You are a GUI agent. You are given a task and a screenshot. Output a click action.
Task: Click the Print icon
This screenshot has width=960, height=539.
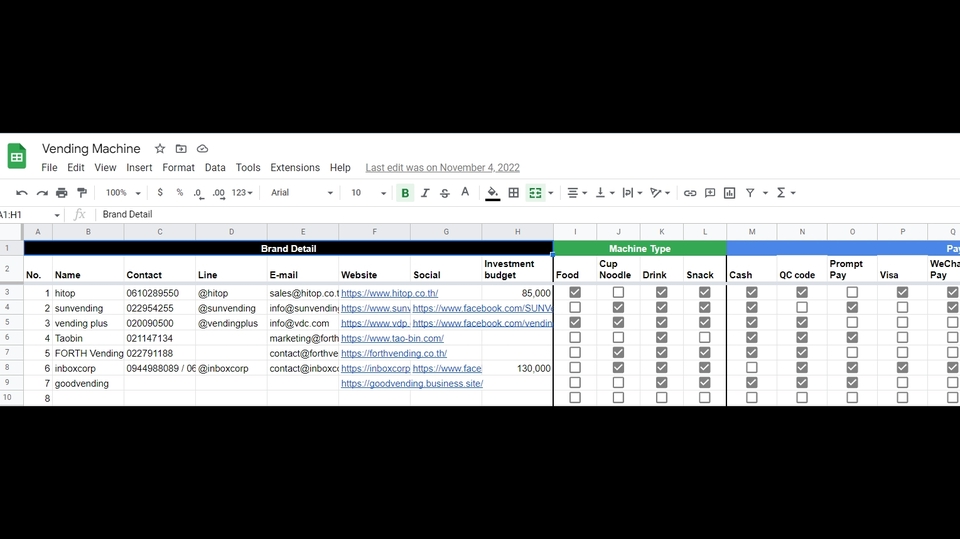62,193
